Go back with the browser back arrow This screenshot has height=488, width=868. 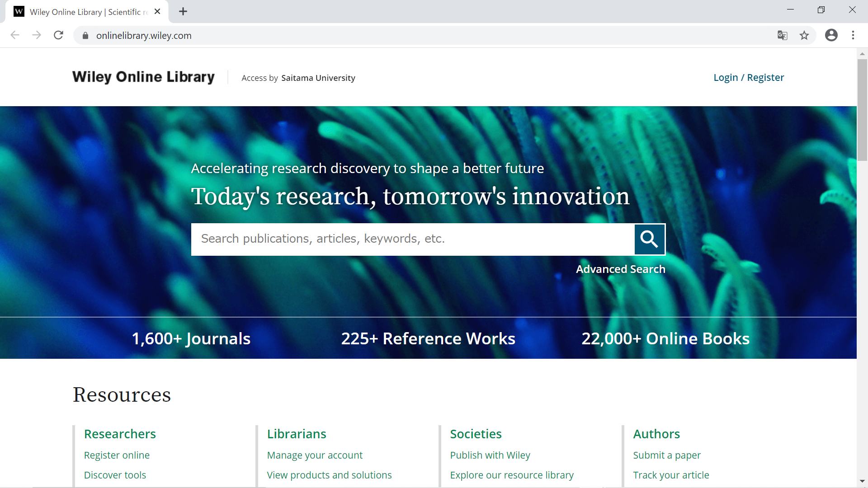(x=15, y=35)
